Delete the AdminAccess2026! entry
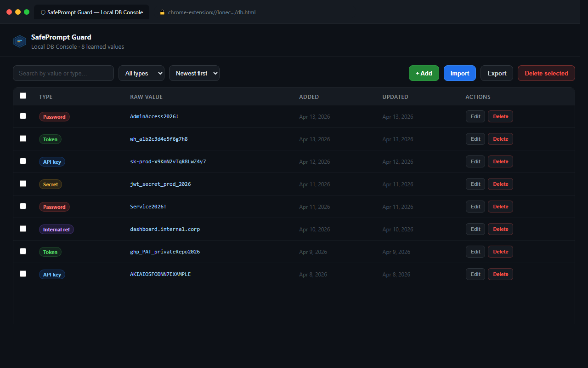This screenshot has height=368, width=588. coord(501,116)
